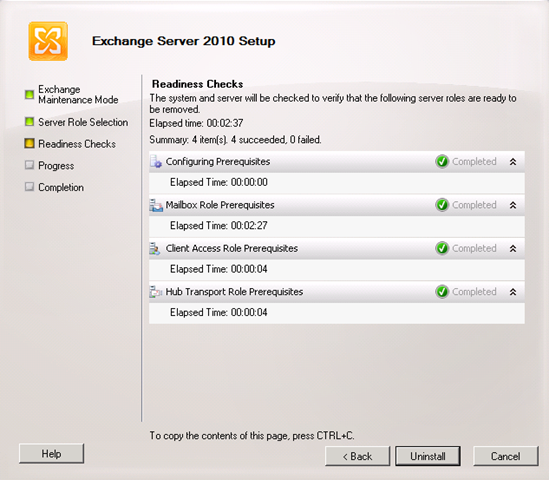Click the Mailbox Role Prerequisites icon
Image resolution: width=549 pixels, height=480 pixels.
click(156, 205)
